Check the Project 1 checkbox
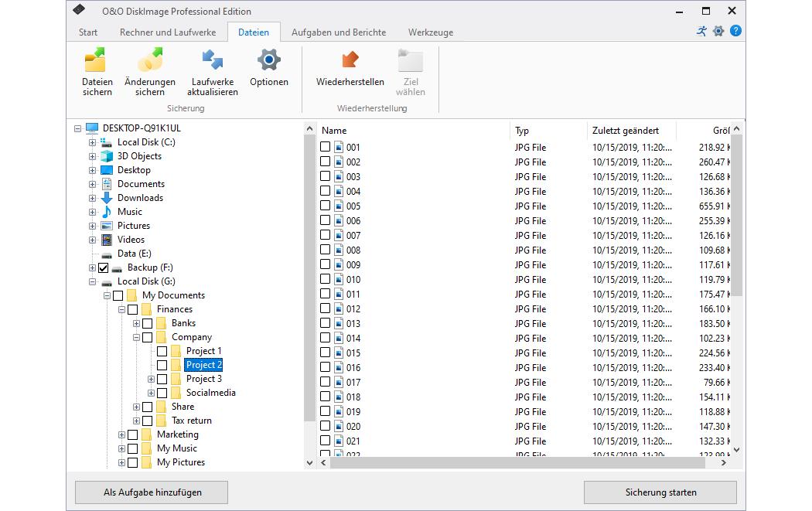Image resolution: width=812 pixels, height=511 pixels. (x=162, y=351)
